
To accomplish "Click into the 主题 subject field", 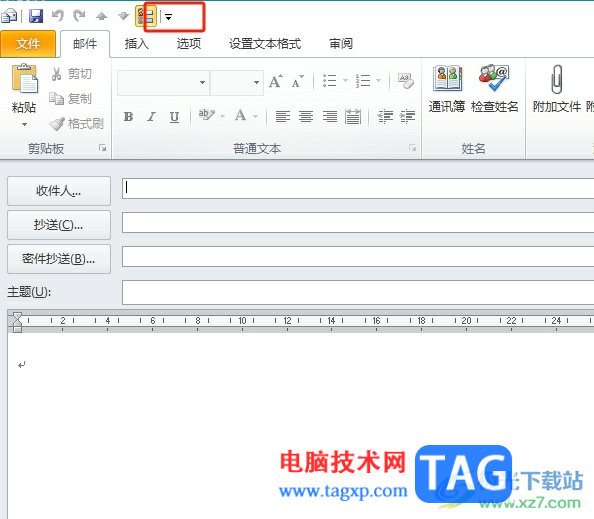I will (x=358, y=292).
